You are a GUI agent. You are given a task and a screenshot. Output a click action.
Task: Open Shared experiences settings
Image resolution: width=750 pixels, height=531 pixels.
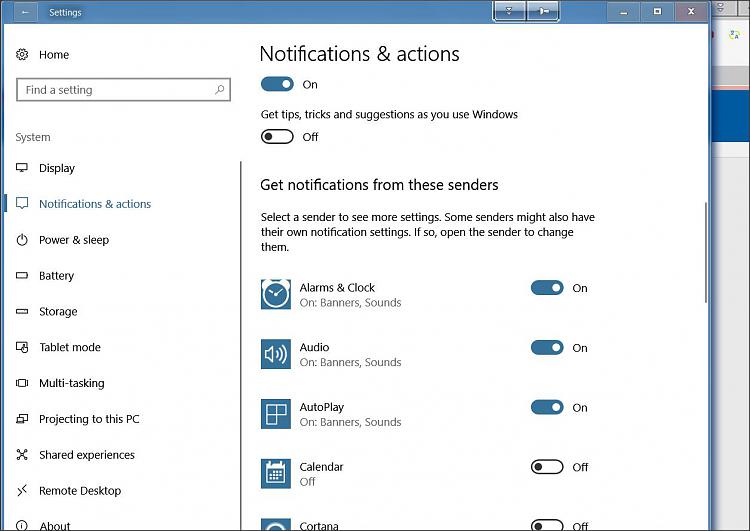coord(87,455)
